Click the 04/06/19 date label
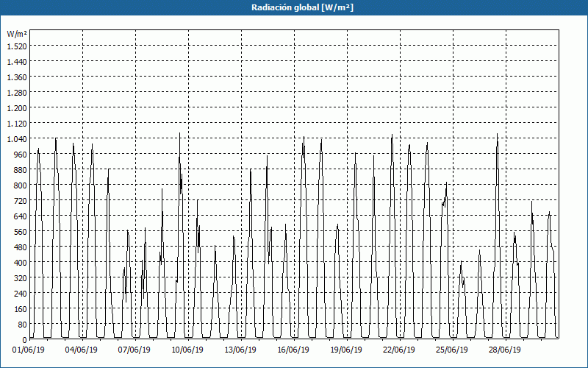Viewport: 588px width, 368px height. [82, 350]
